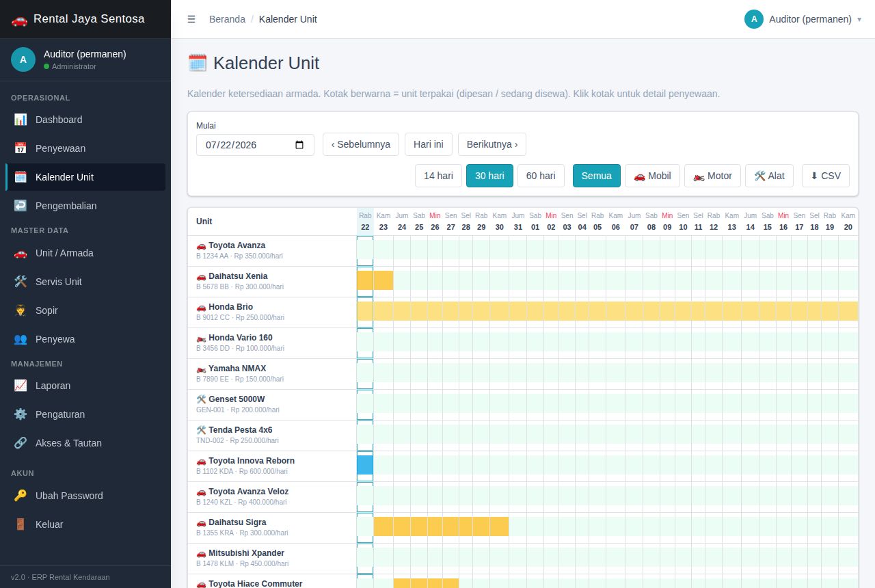Screen dimensions: 875x588
Task: Open the Akses & Tautan menu label
Action: click(x=68, y=443)
